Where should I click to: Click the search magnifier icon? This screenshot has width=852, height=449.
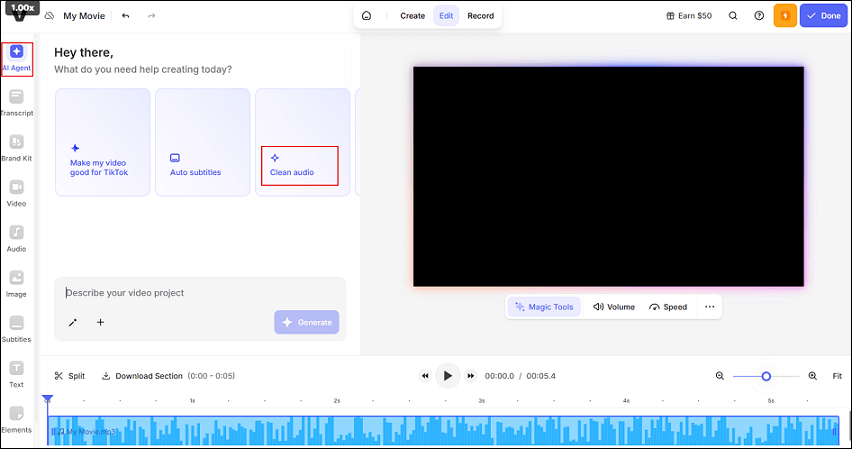(733, 16)
